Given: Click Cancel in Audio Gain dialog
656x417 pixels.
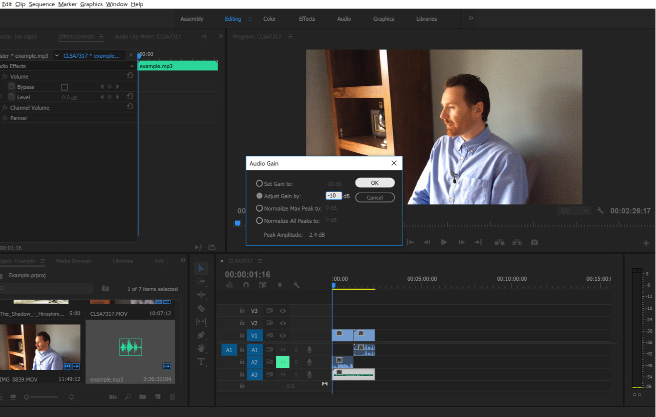Looking at the screenshot, I should pos(375,197).
